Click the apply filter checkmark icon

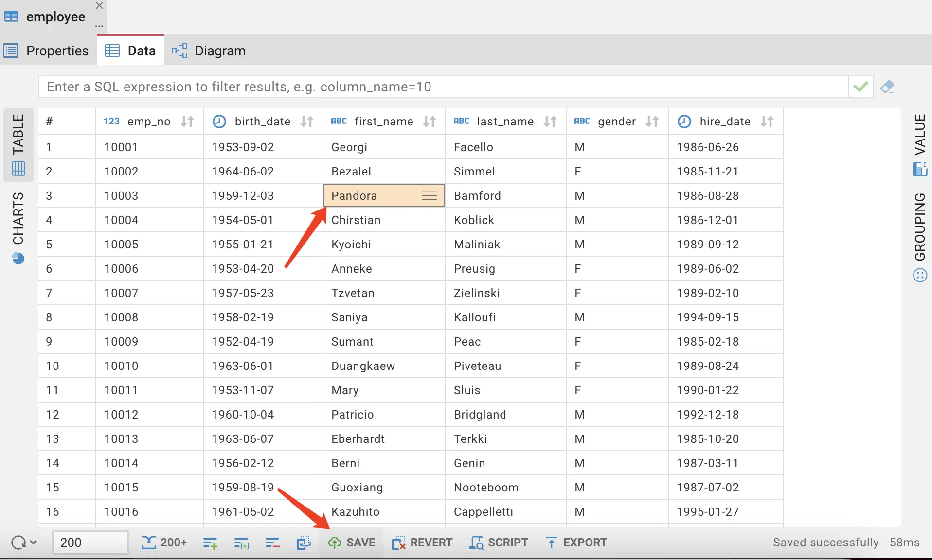tap(860, 87)
